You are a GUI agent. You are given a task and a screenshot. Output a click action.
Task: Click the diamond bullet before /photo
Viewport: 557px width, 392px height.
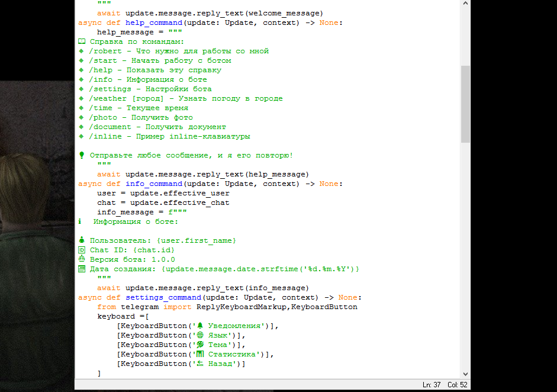click(x=81, y=117)
